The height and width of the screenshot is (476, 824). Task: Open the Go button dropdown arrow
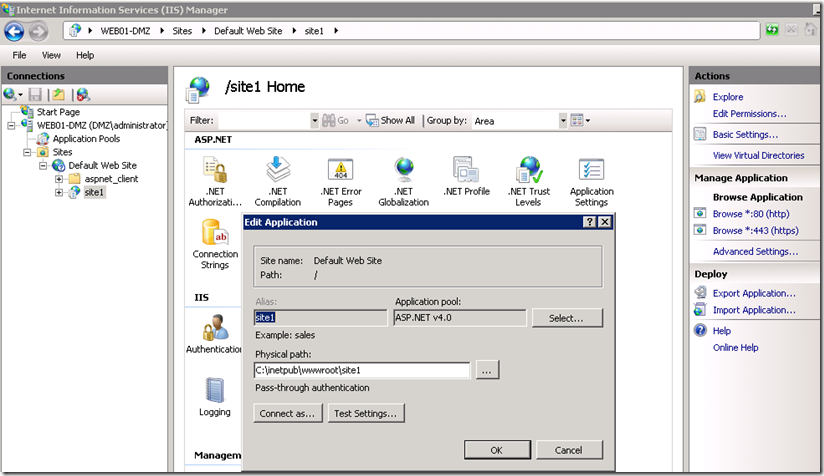(x=359, y=121)
